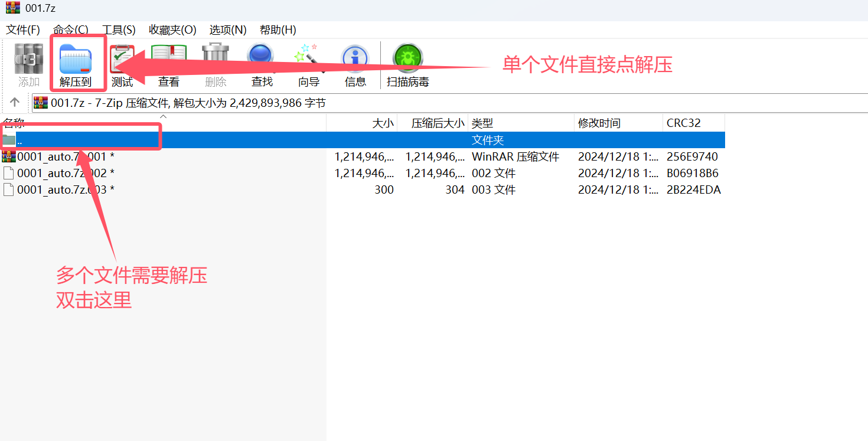Open the 文件(F) menu
This screenshot has width=868, height=441.
[22, 30]
